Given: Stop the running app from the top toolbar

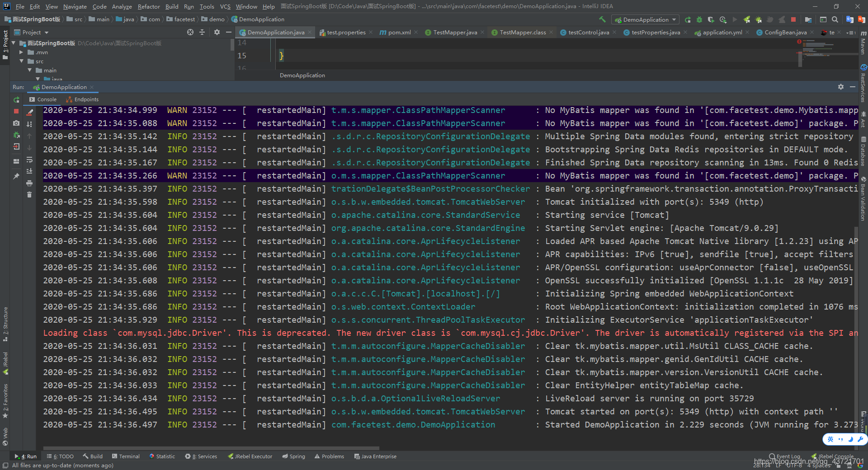Looking at the screenshot, I should (793, 19).
